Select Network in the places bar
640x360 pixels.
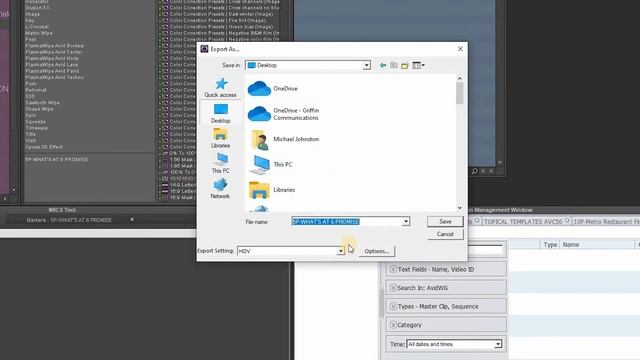220,189
